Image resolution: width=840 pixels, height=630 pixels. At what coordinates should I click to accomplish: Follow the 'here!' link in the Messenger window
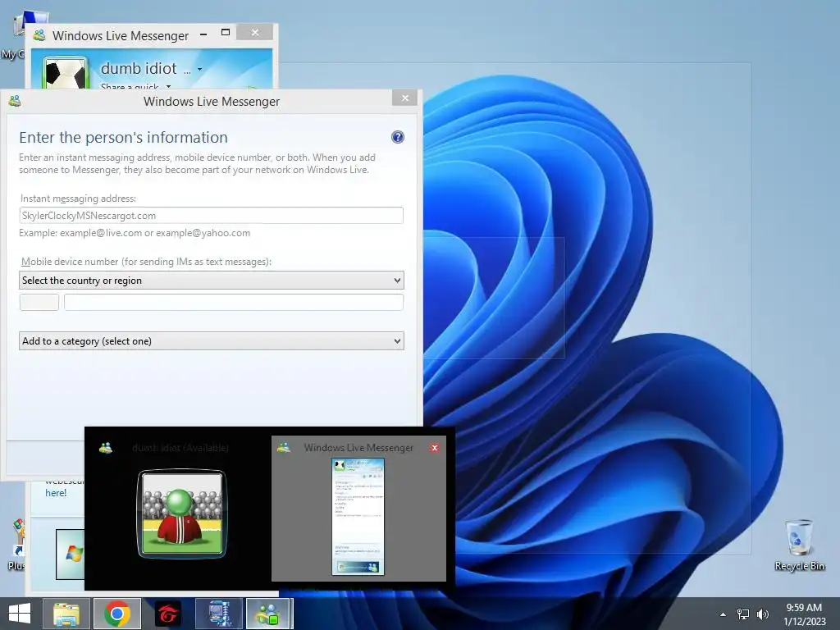click(x=56, y=493)
